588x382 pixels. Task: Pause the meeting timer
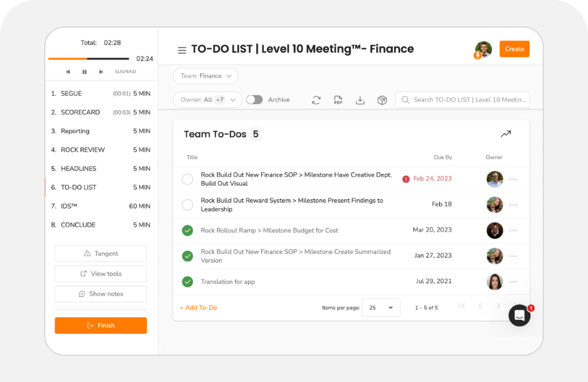click(x=84, y=71)
